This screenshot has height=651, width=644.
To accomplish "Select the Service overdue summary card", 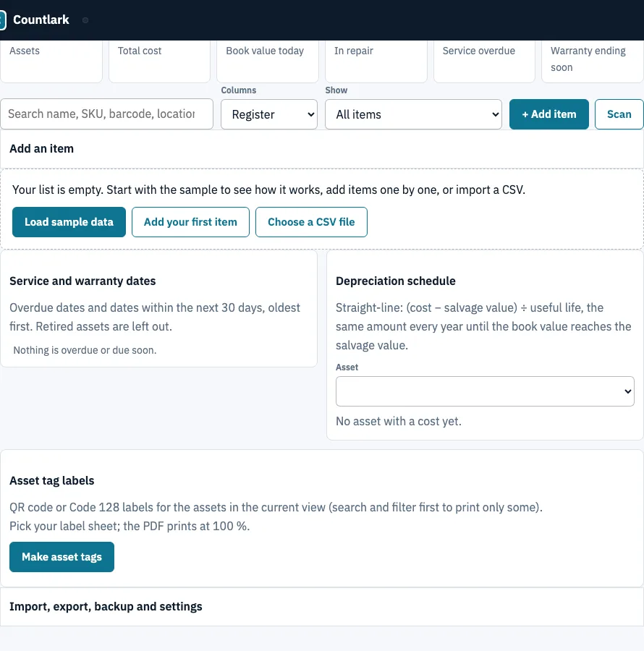I will coord(484,61).
